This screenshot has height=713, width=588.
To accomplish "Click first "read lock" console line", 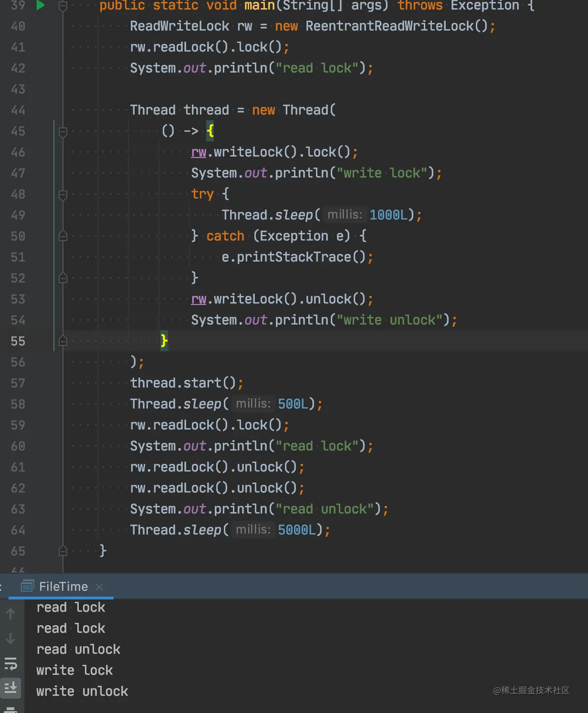I will click(71, 608).
